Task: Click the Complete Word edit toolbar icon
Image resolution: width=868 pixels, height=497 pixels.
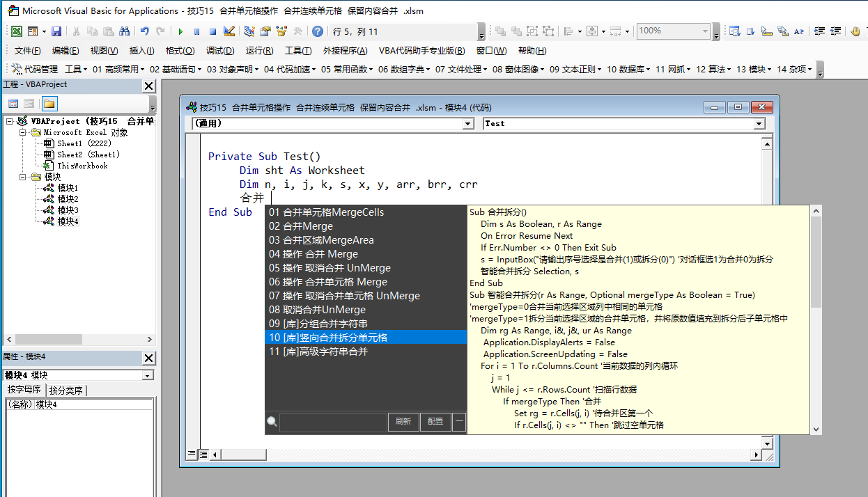Action: coord(799,31)
